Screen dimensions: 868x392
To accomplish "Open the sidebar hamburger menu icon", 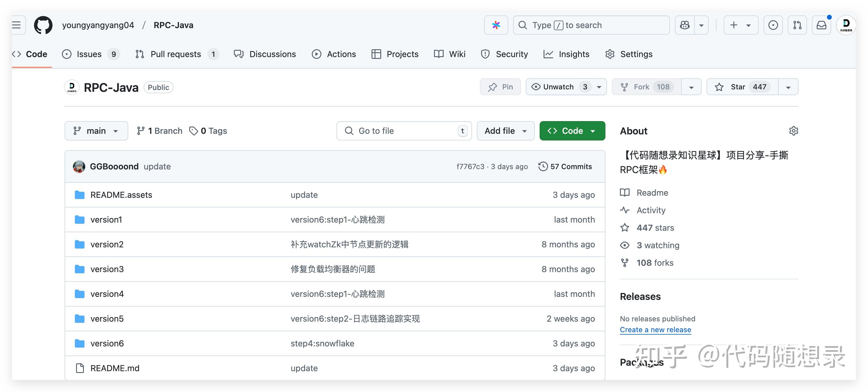I will click(17, 25).
